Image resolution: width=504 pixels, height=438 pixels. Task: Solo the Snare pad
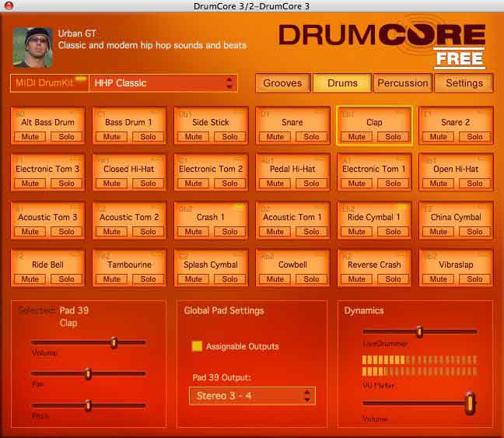311,137
